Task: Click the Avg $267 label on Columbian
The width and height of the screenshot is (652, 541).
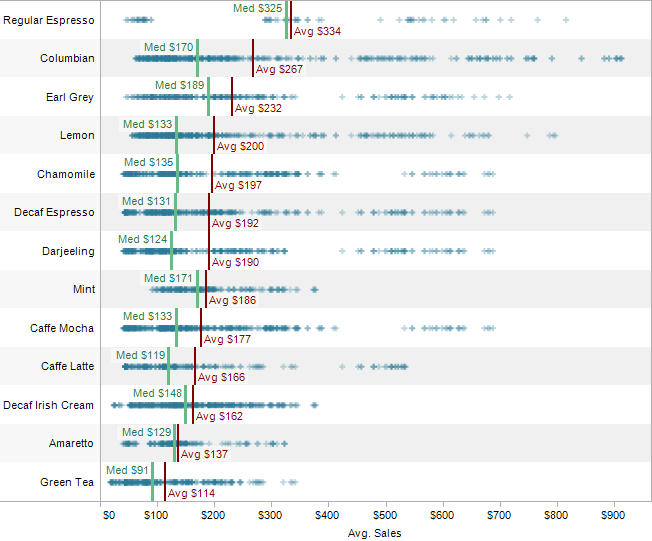Action: pos(279,70)
